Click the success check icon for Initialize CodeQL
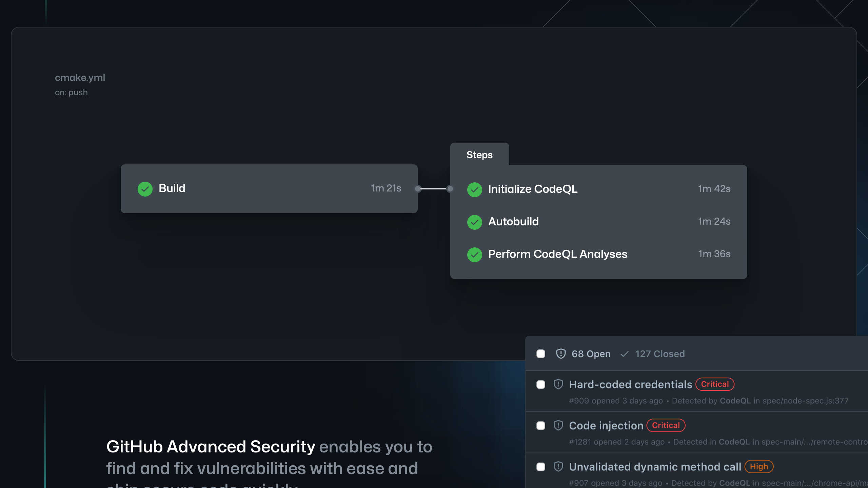Screen dimensions: 868x488 (474, 189)
